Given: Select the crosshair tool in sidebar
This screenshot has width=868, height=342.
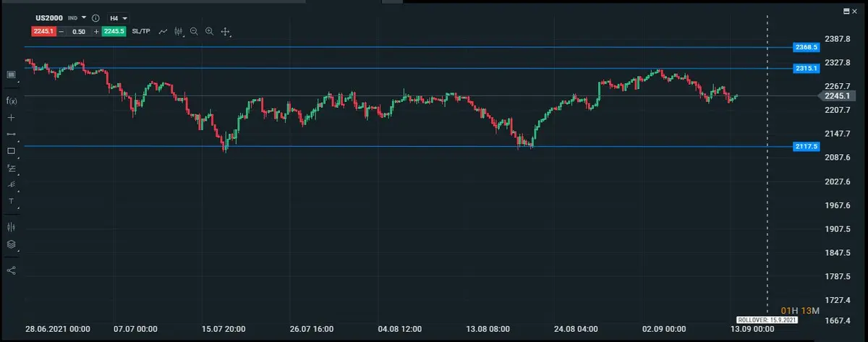Looking at the screenshot, I should [x=11, y=117].
